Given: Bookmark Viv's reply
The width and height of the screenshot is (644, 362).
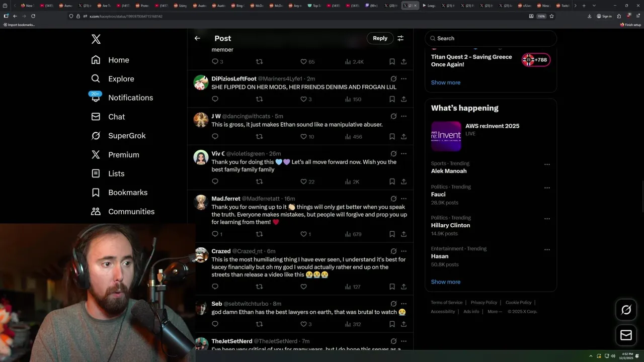Looking at the screenshot, I should point(392,182).
